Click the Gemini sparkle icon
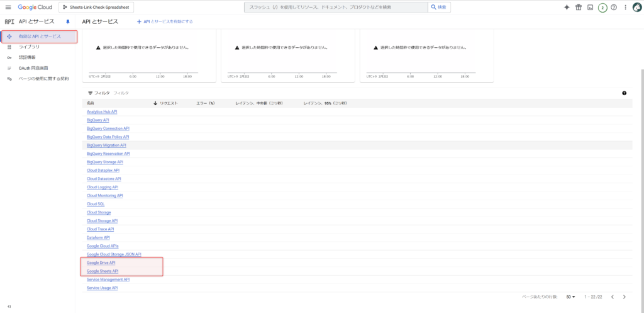The height and width of the screenshot is (313, 644). coord(567,7)
